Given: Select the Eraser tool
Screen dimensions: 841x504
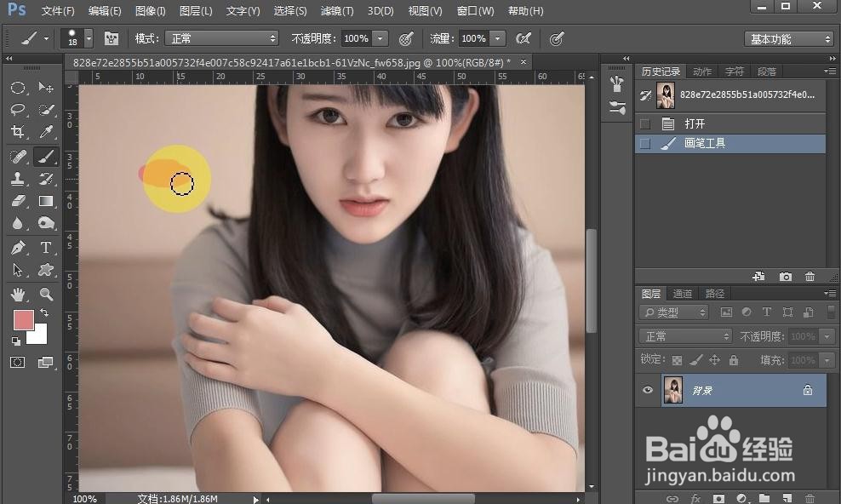Looking at the screenshot, I should tap(18, 201).
